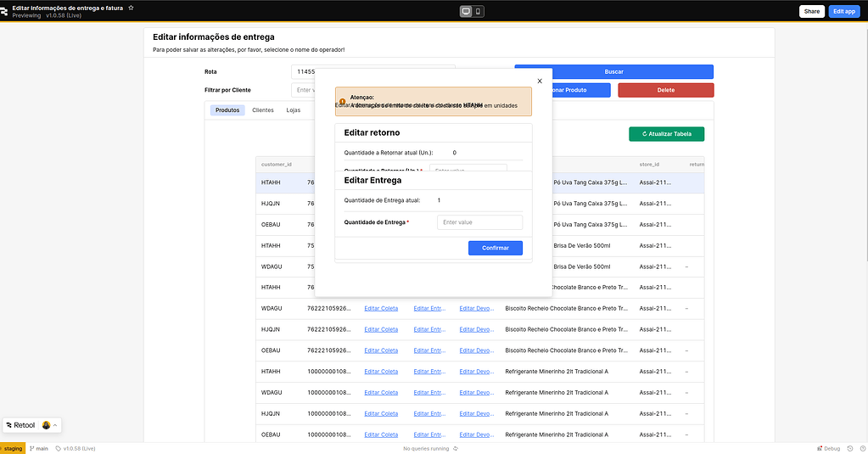Click HJQJN cell in Pó Uva Tang row
868x454 pixels.
click(x=271, y=204)
